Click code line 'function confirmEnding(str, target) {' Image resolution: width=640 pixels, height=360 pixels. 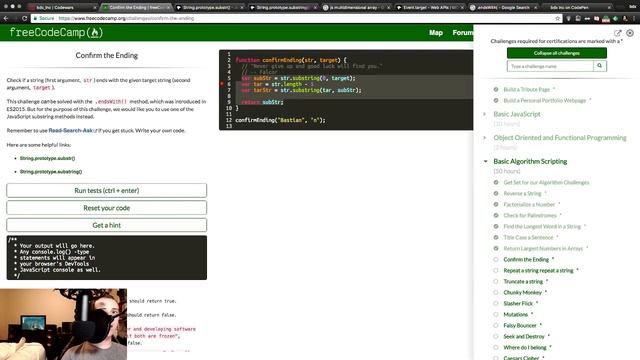291,60
